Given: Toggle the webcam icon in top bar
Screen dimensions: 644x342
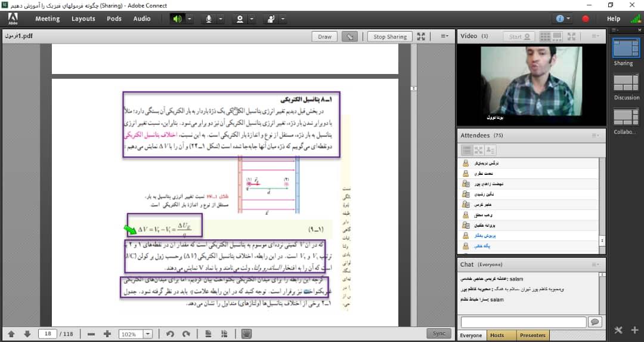Looking at the screenshot, I should pyautogui.click(x=240, y=19).
